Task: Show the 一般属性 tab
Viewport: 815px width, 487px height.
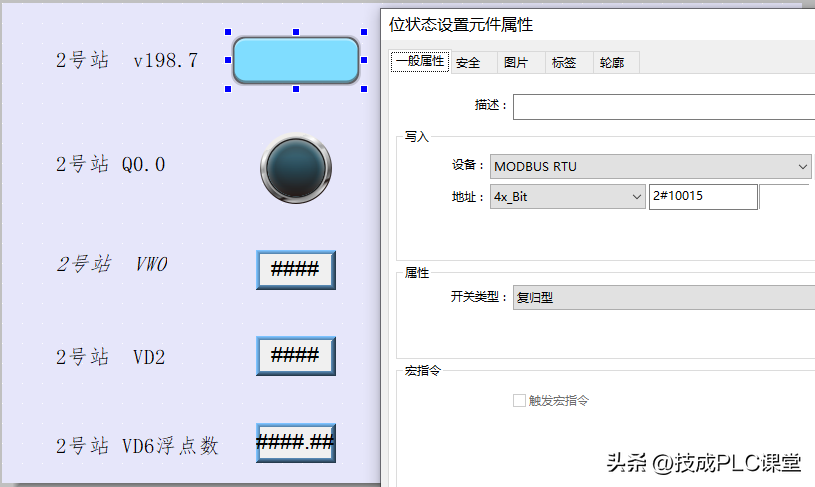Action: (x=420, y=62)
